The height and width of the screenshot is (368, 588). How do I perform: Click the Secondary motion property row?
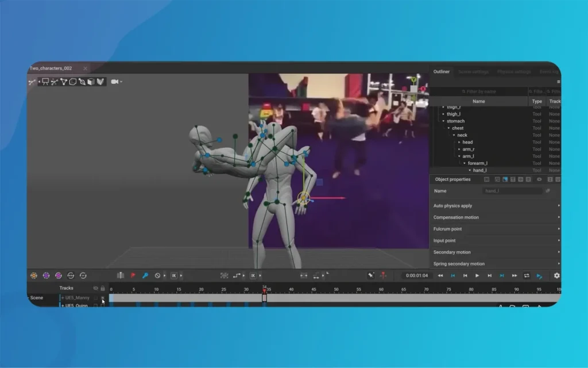click(x=494, y=252)
